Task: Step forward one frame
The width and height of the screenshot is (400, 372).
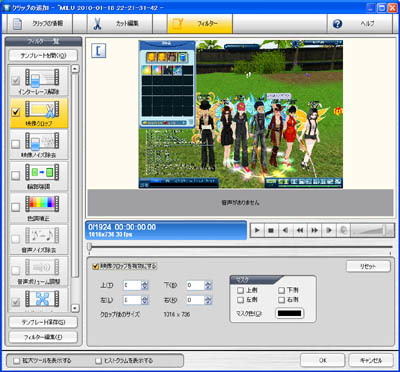Action: pyautogui.click(x=329, y=230)
